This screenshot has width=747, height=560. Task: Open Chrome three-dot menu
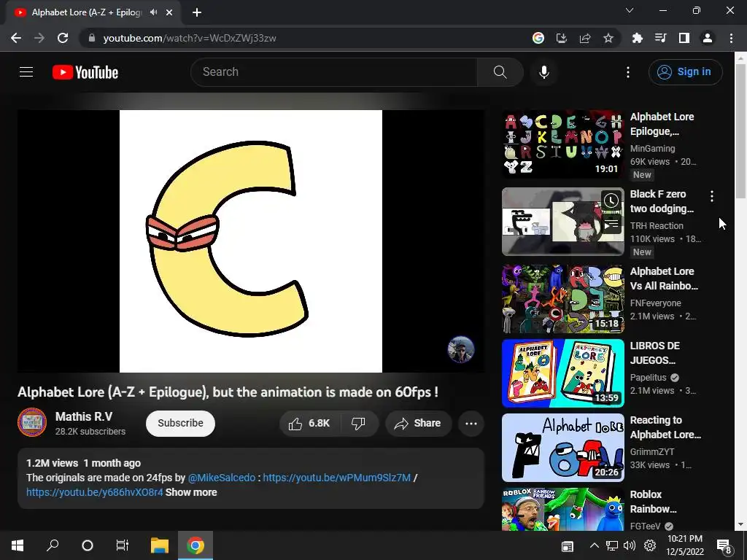click(731, 38)
